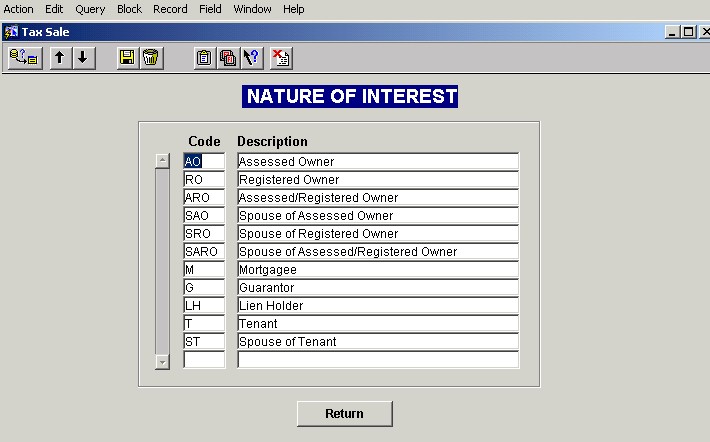Image resolution: width=710 pixels, height=442 pixels.
Task: Click the Tenant description field
Action: pos(378,323)
